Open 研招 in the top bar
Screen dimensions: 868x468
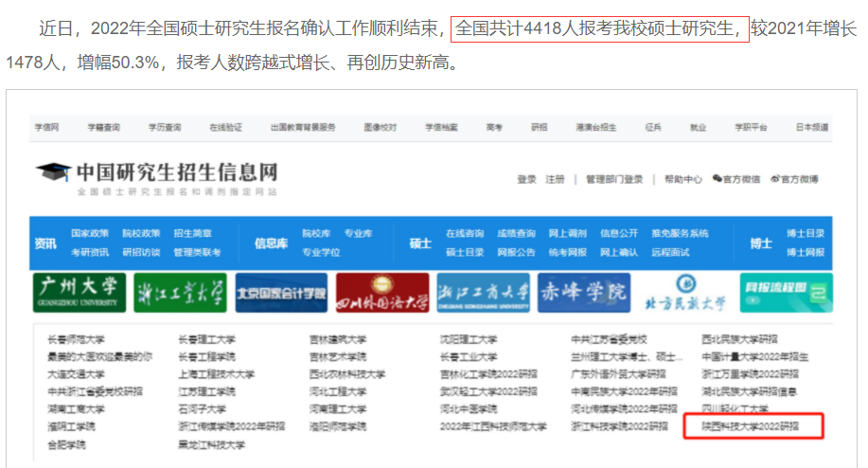540,127
